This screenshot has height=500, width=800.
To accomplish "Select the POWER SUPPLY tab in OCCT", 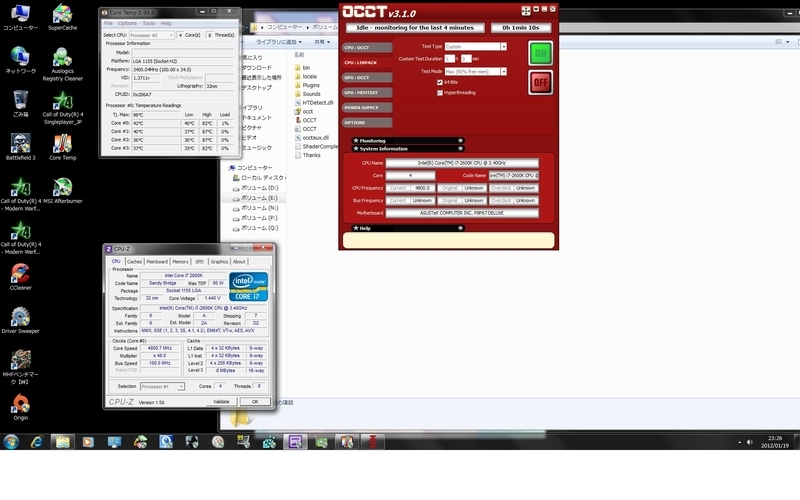I will point(367,108).
